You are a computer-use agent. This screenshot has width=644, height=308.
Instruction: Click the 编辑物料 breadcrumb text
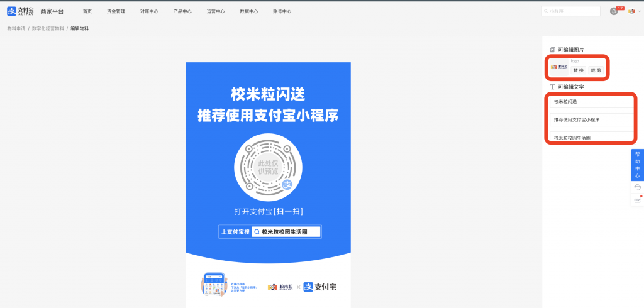[x=79, y=29]
